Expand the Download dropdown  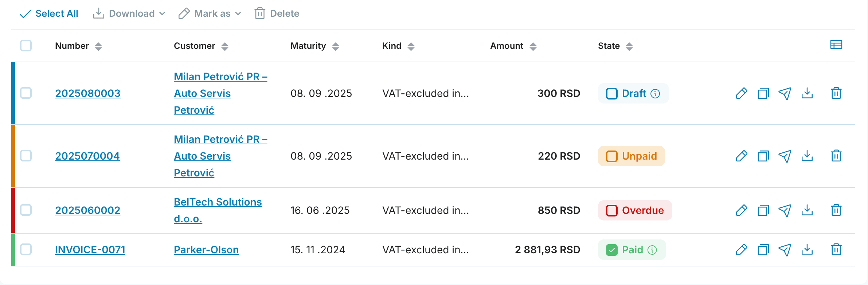click(x=129, y=13)
